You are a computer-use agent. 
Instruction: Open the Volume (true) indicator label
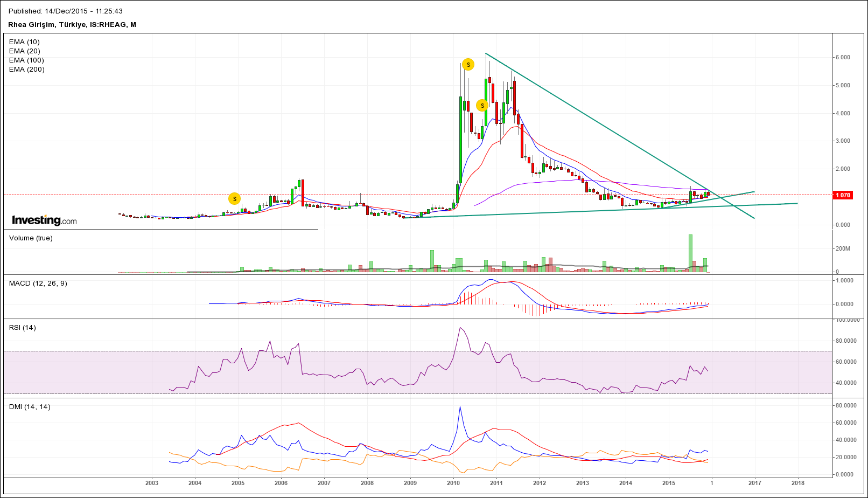point(31,238)
